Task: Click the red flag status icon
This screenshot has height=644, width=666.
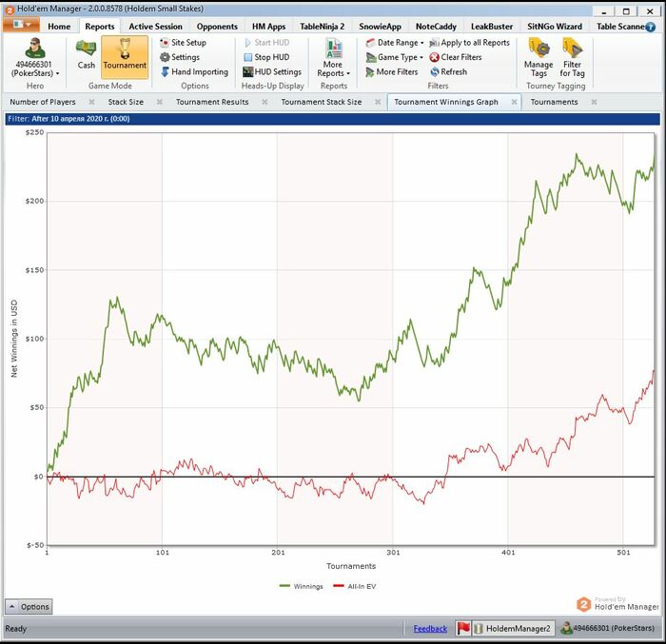Action: pyautogui.click(x=463, y=628)
